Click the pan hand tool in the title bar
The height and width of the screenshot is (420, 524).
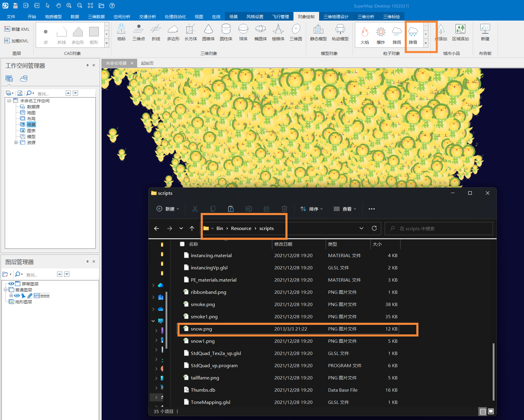[58, 6]
